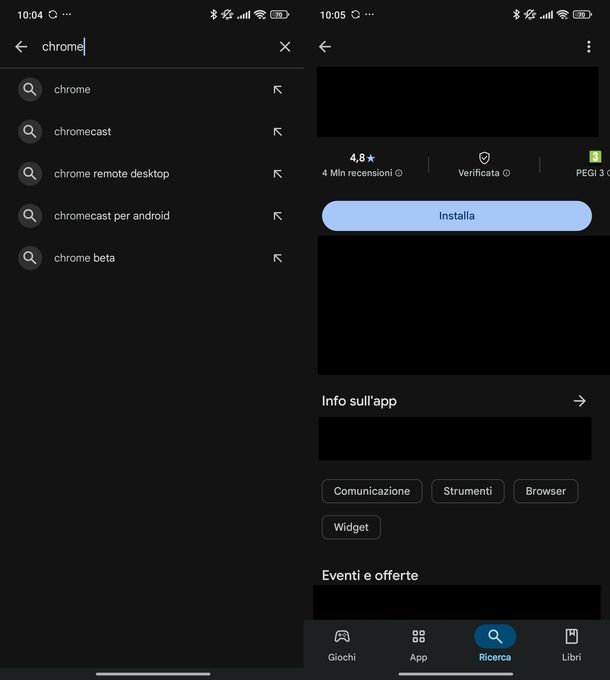The width and height of the screenshot is (610, 680).
Task: Open the three-dot overflow menu
Action: coord(588,46)
